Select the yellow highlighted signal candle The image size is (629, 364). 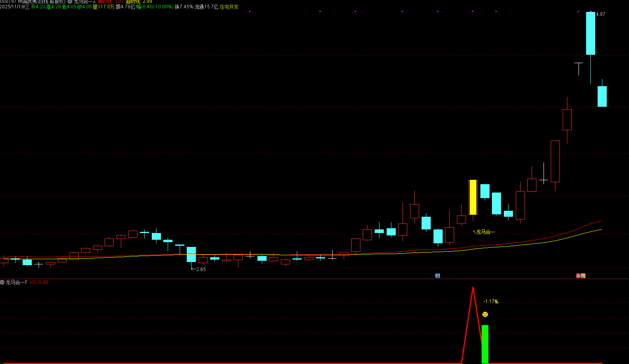coord(473,197)
